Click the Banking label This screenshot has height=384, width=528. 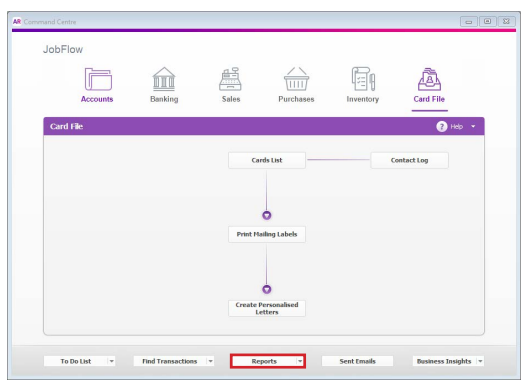point(164,99)
